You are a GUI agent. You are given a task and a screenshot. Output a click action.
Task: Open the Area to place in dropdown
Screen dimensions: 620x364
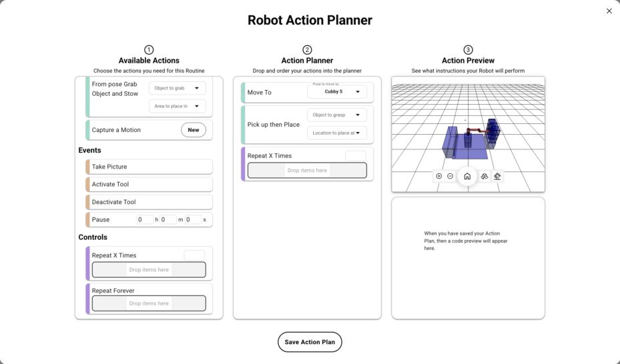pos(177,106)
